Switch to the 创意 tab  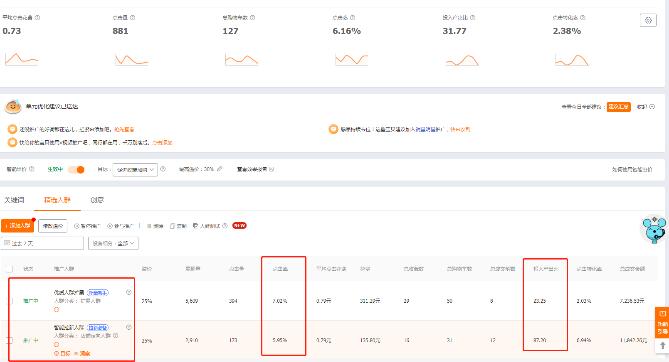pyautogui.click(x=97, y=200)
